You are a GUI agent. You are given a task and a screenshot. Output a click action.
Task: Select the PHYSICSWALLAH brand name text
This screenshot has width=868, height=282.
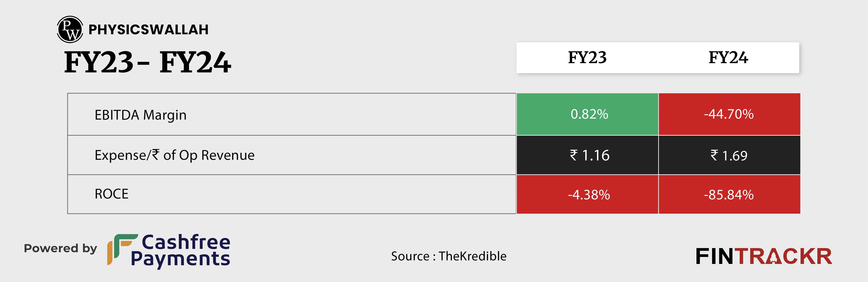pos(148,30)
